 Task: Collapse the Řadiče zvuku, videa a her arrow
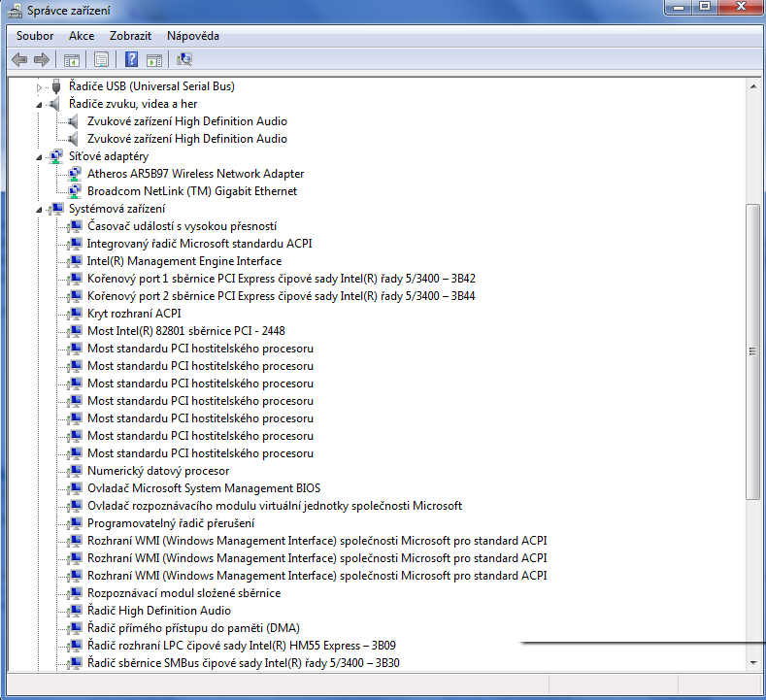coord(39,105)
